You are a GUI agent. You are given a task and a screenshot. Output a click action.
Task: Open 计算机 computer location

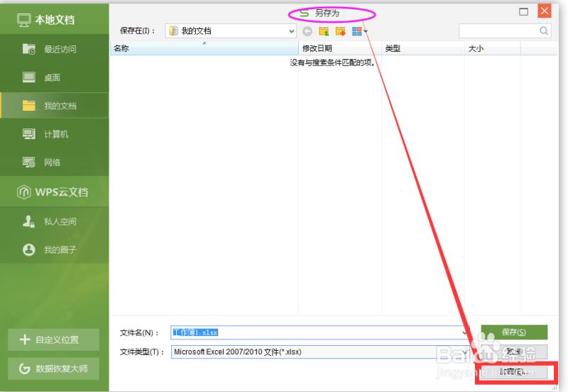coord(55,134)
